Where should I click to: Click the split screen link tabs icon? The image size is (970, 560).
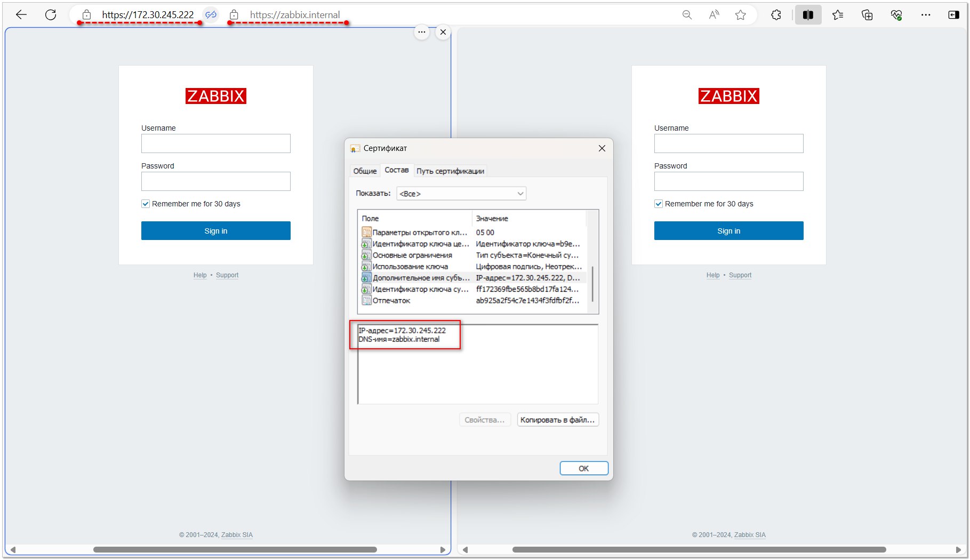pyautogui.click(x=211, y=15)
